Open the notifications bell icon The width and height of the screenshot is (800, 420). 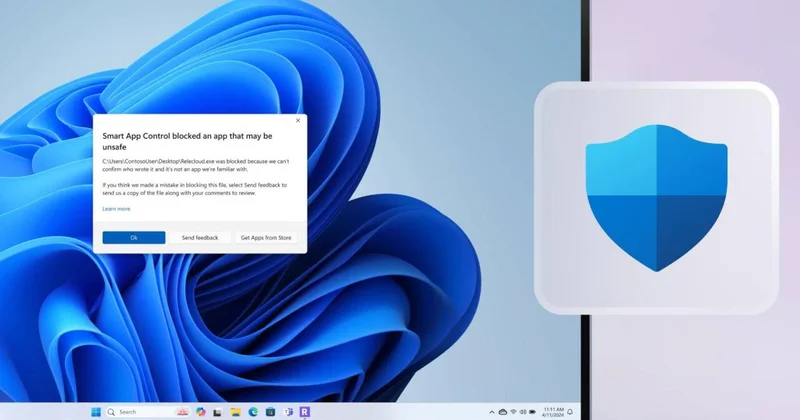click(570, 412)
